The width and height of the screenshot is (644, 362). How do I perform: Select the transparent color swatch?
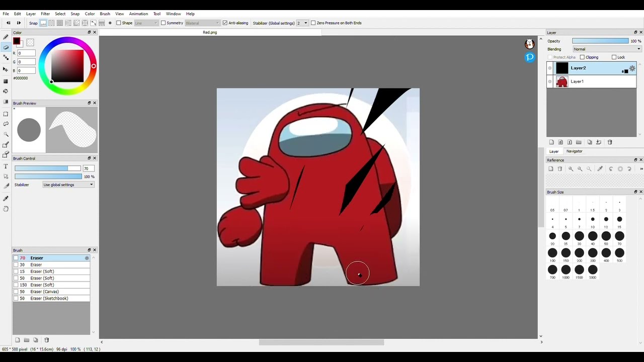[x=30, y=43]
